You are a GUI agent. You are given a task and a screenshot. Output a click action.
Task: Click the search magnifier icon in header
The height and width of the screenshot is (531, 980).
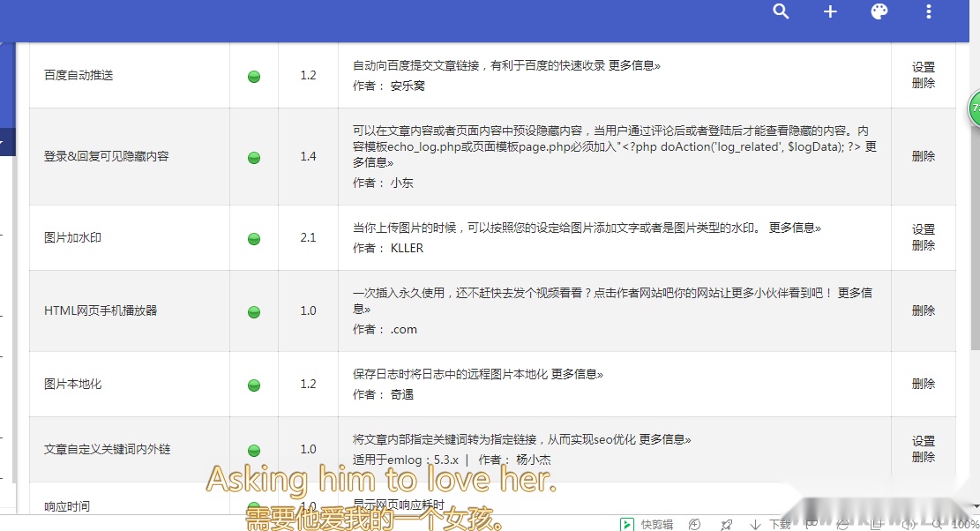coord(781,11)
